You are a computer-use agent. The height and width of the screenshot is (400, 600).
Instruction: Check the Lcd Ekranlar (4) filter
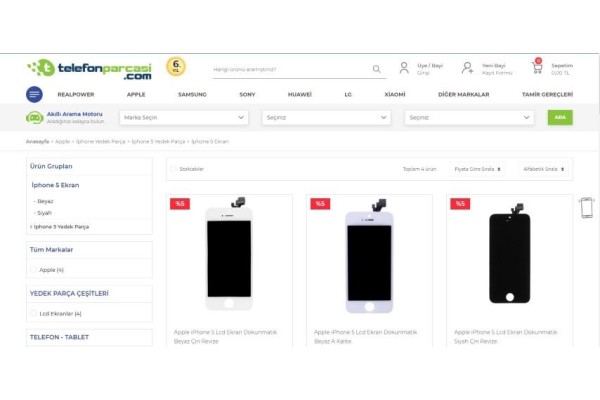pos(33,313)
